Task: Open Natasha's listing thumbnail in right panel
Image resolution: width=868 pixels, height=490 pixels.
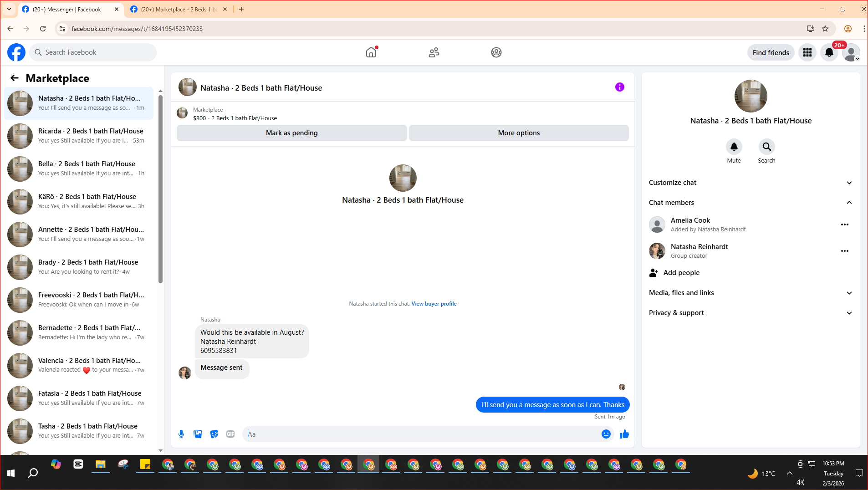Action: pos(751,96)
